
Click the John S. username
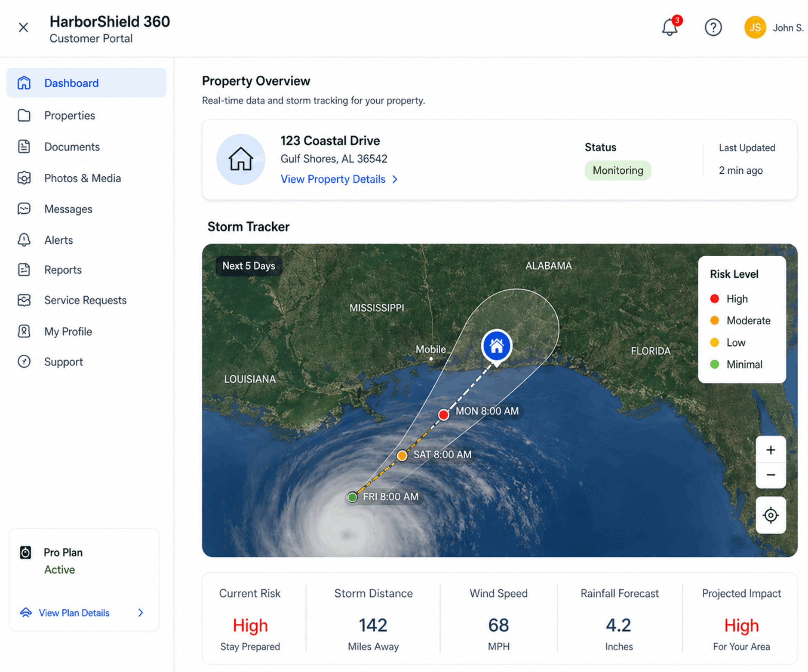point(788,28)
